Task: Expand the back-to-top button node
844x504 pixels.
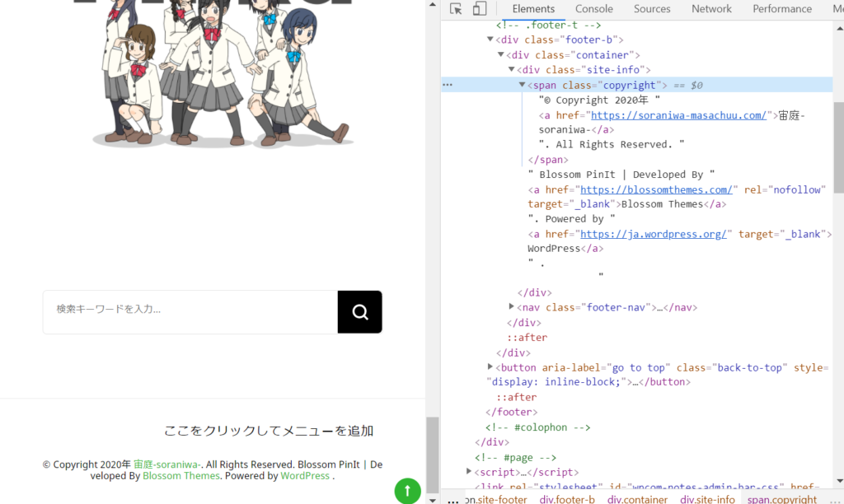Action: (490, 367)
